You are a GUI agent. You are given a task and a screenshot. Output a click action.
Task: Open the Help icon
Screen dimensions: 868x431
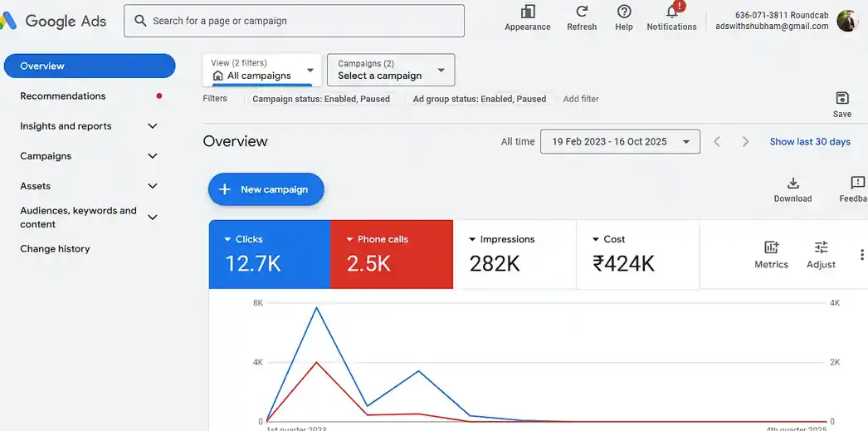[x=624, y=12]
